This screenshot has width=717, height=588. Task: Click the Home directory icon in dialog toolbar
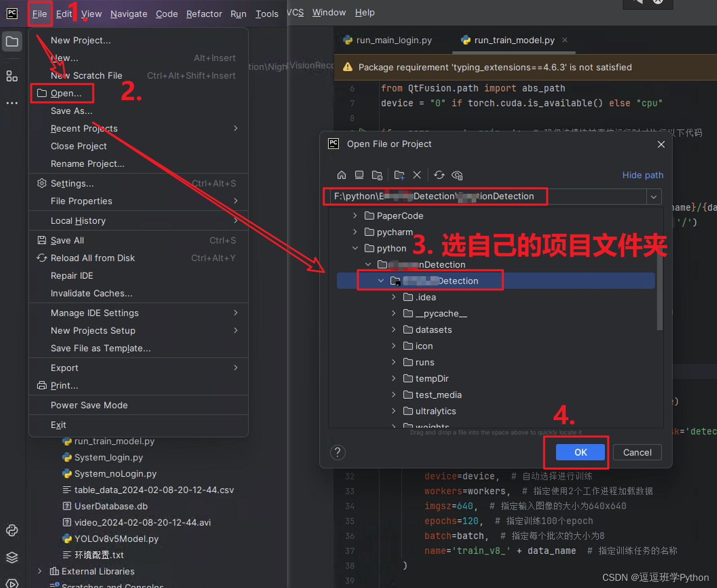[341, 175]
